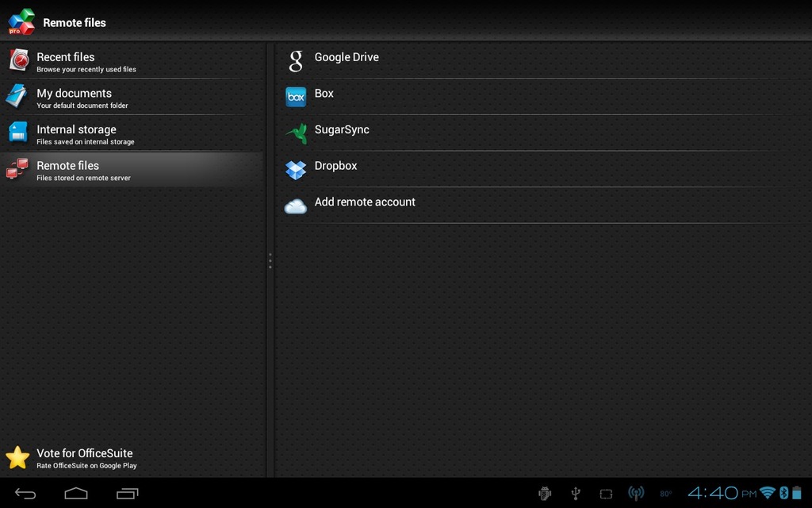This screenshot has width=812, height=508.
Task: Switch to My documents folder
Action: coord(132,97)
